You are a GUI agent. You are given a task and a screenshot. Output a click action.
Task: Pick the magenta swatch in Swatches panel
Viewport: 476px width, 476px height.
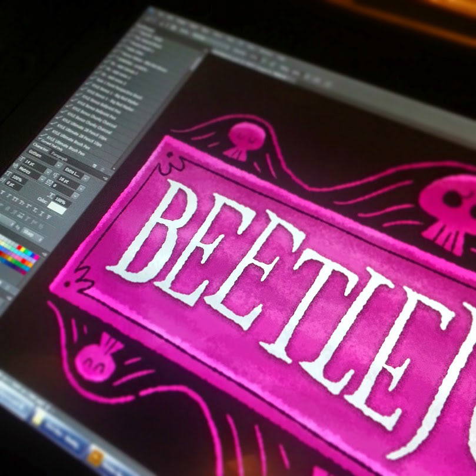coord(36,257)
